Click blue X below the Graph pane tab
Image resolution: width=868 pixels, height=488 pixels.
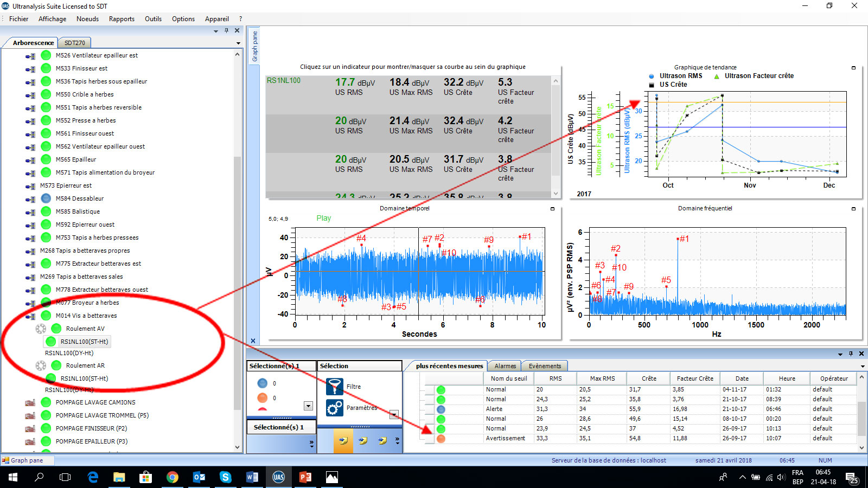pos(253,341)
